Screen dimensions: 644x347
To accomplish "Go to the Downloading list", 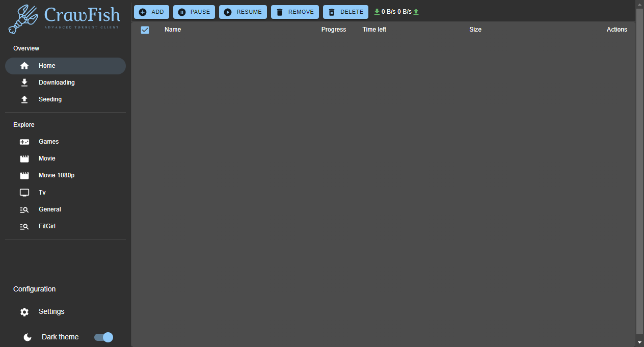I will tap(65, 83).
